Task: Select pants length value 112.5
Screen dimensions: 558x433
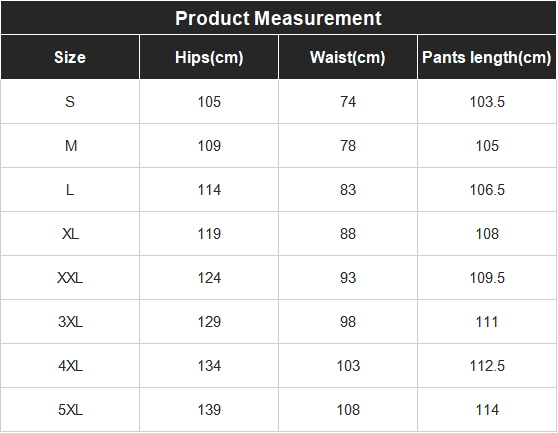Action: 487,366
